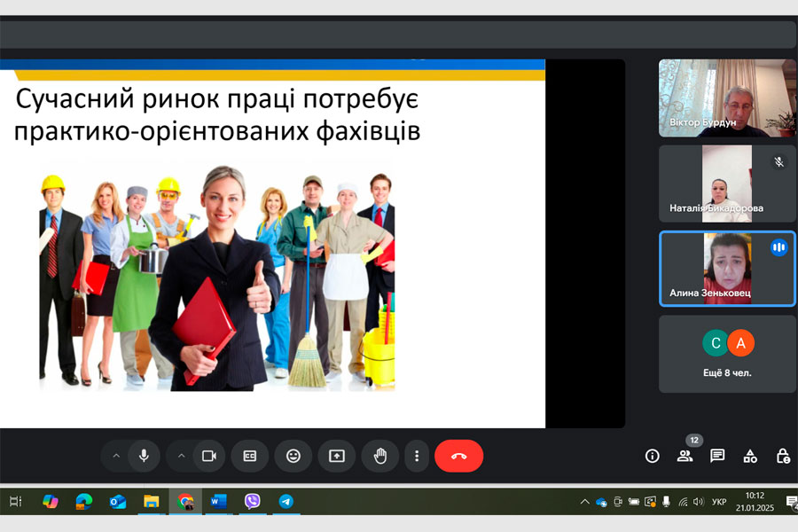Open Viber from the taskbar
798x532 pixels.
(x=253, y=502)
